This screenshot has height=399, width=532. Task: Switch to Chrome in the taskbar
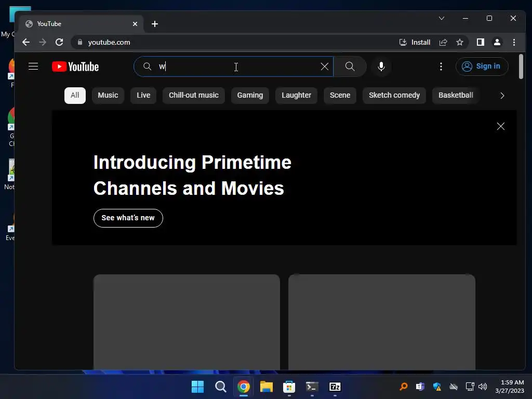pyautogui.click(x=244, y=387)
